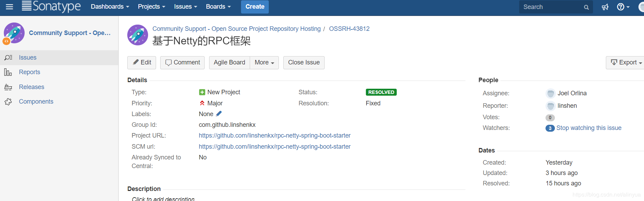Click the Components puzzle icon
The width and height of the screenshot is (644, 201).
coord(8,102)
